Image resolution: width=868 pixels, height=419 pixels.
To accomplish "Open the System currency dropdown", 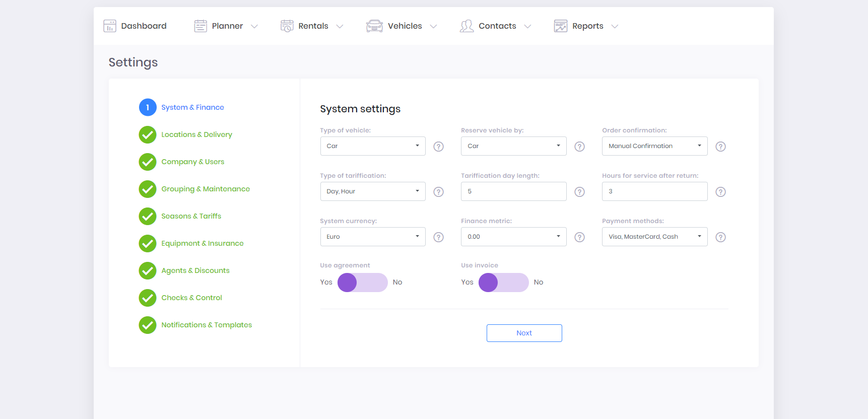I will tap(373, 237).
